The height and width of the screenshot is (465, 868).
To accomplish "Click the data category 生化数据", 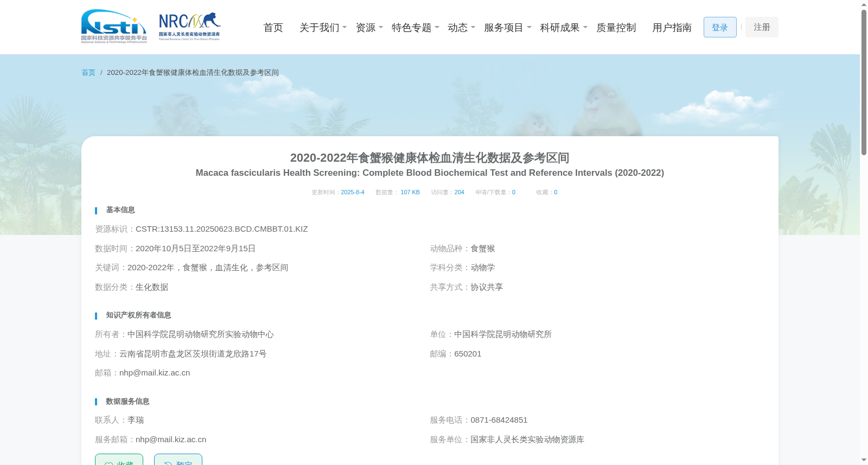I will 152,287.
